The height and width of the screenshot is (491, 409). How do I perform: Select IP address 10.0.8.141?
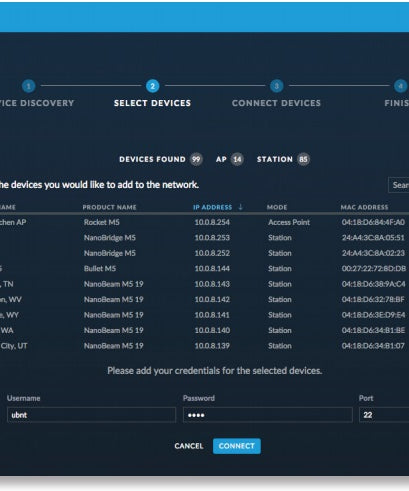click(212, 315)
